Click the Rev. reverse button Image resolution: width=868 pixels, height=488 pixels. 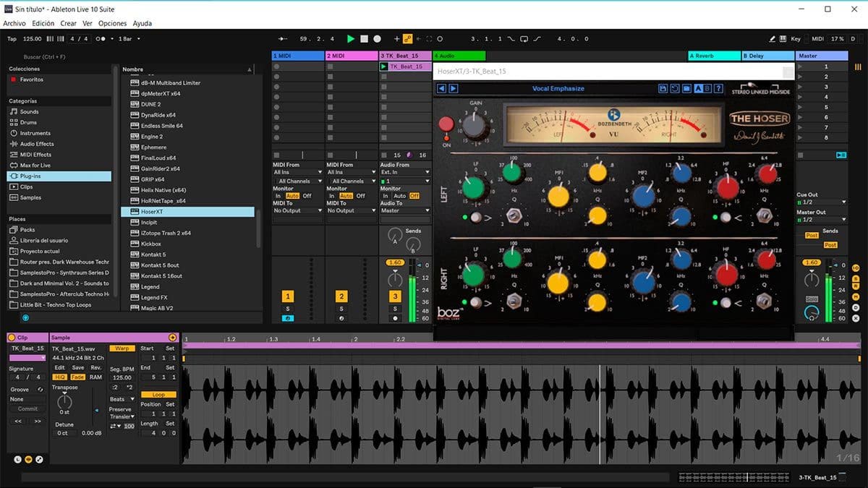point(95,367)
